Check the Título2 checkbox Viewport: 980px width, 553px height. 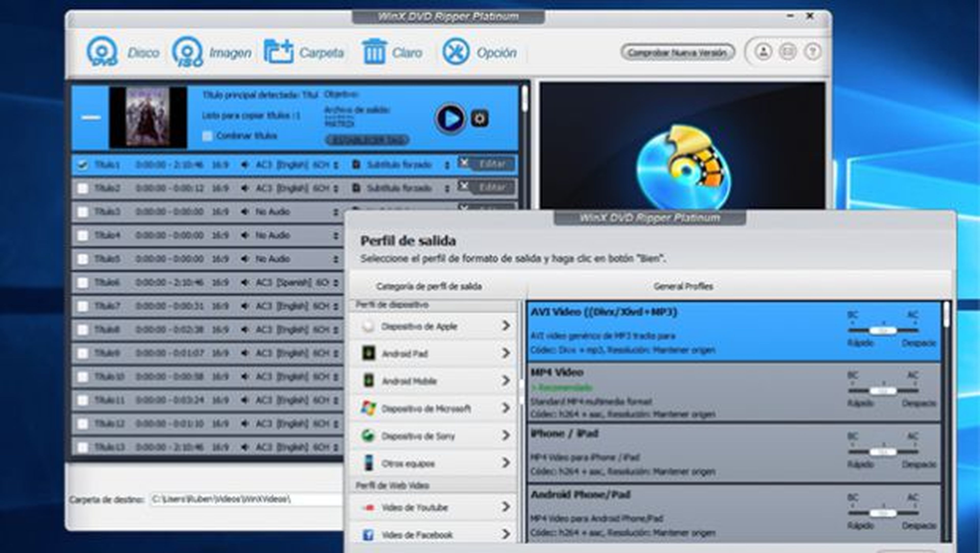click(x=82, y=188)
